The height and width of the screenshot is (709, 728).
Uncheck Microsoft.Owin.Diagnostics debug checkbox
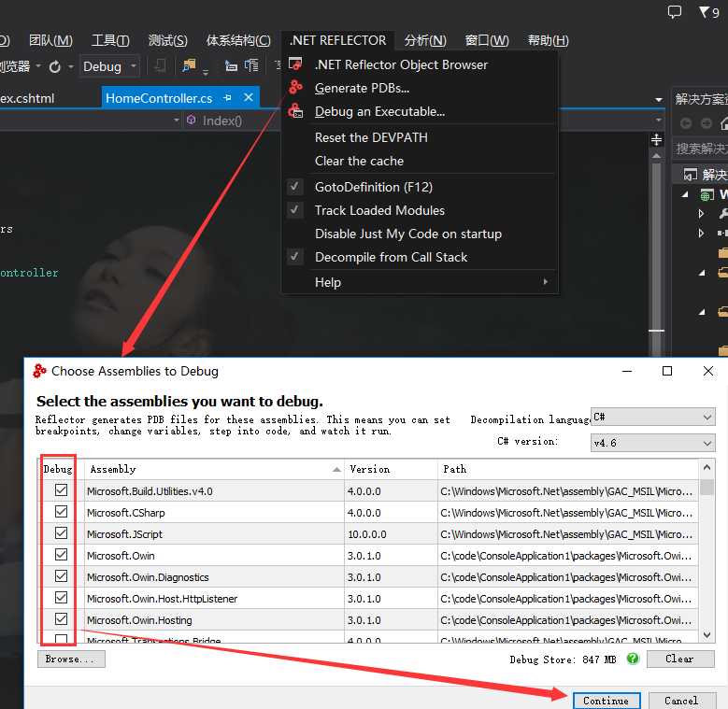61,575
